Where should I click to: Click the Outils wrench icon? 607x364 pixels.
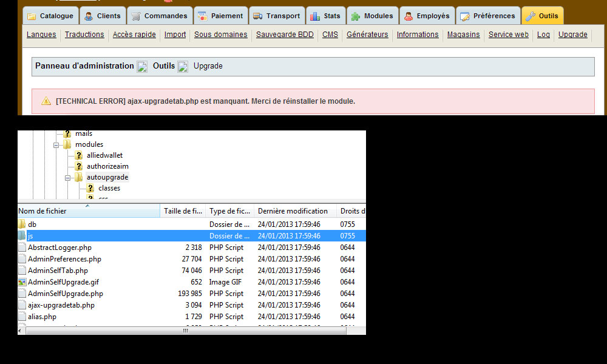[x=531, y=16]
